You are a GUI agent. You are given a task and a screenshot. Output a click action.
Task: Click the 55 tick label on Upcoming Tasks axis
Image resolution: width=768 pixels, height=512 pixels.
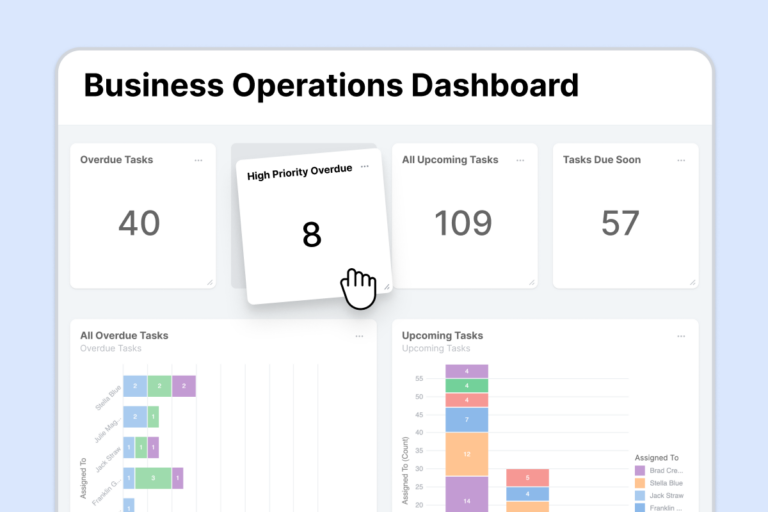(x=419, y=378)
